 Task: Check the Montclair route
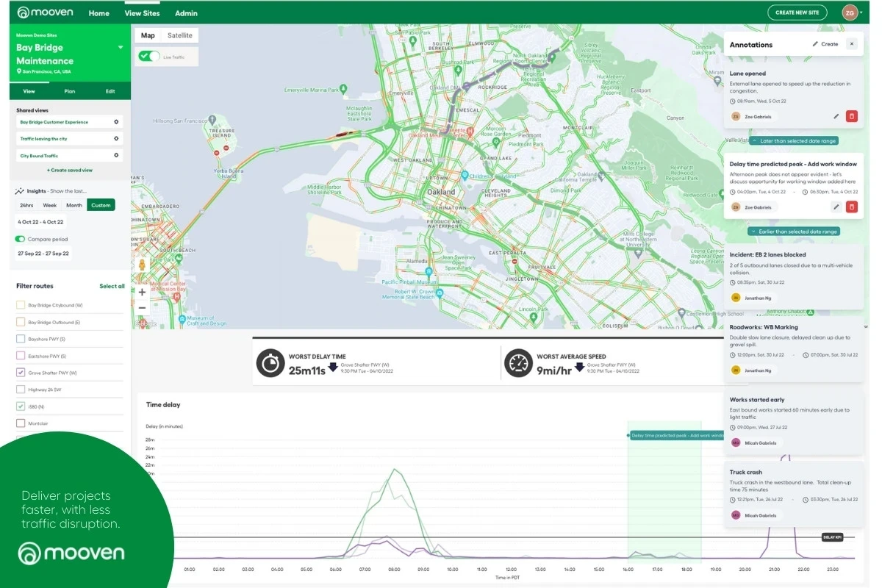[21, 423]
